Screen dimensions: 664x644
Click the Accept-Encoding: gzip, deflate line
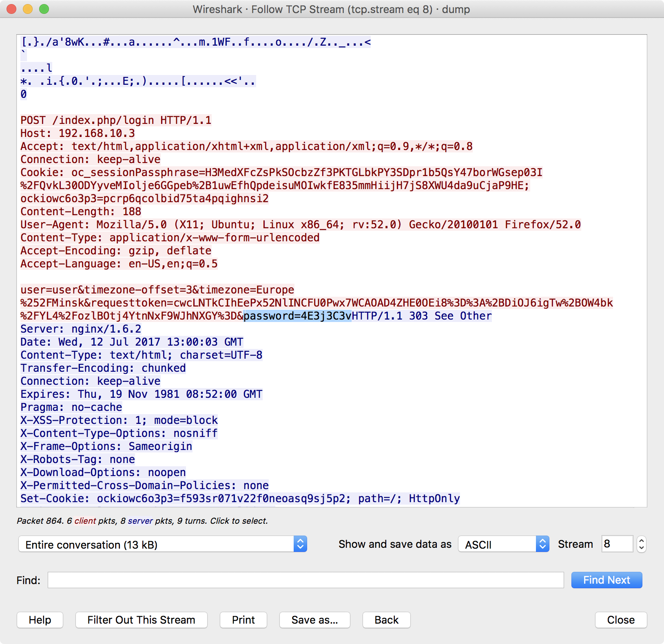(116, 251)
